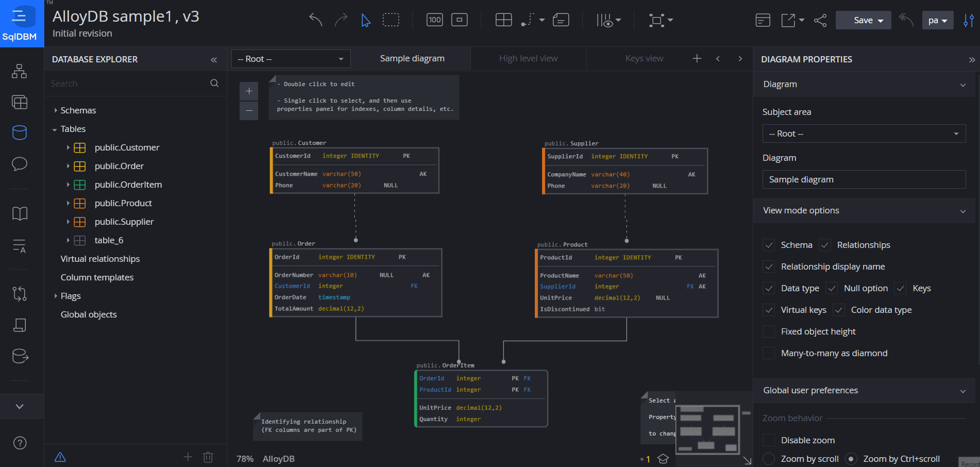Screen dimensions: 980x467
Task: Activate the dashed marquee selection tool
Action: point(391,20)
